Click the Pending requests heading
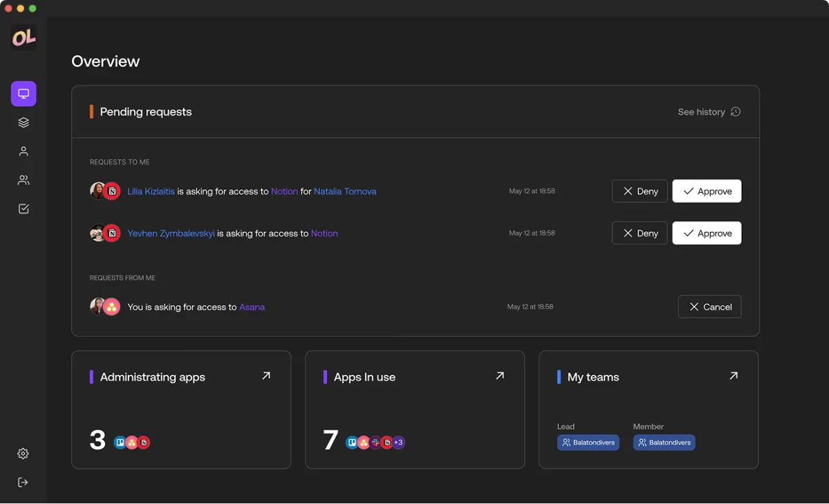829x504 pixels. point(146,112)
